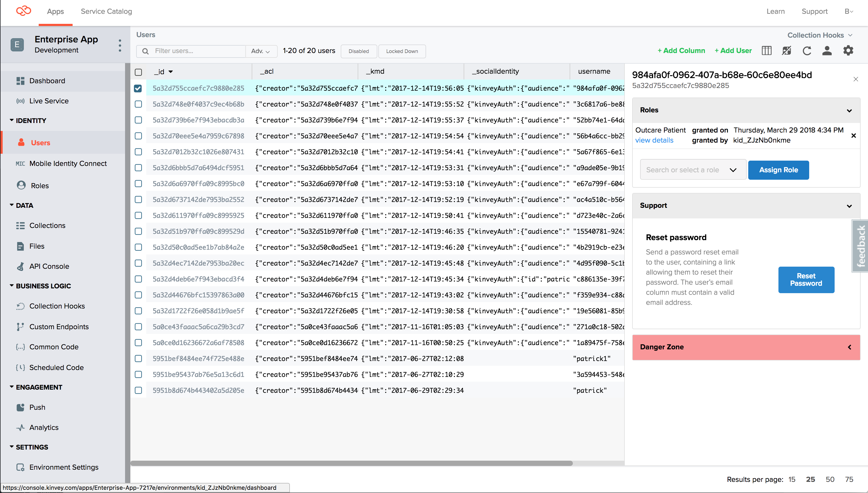Remove the Outcare Patient role using X
The width and height of the screenshot is (868, 493).
853,135
